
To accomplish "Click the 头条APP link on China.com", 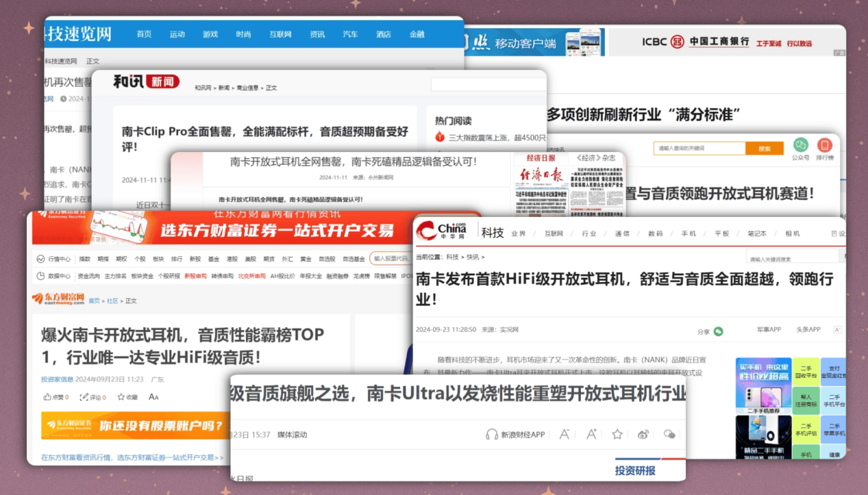I will 808,330.
